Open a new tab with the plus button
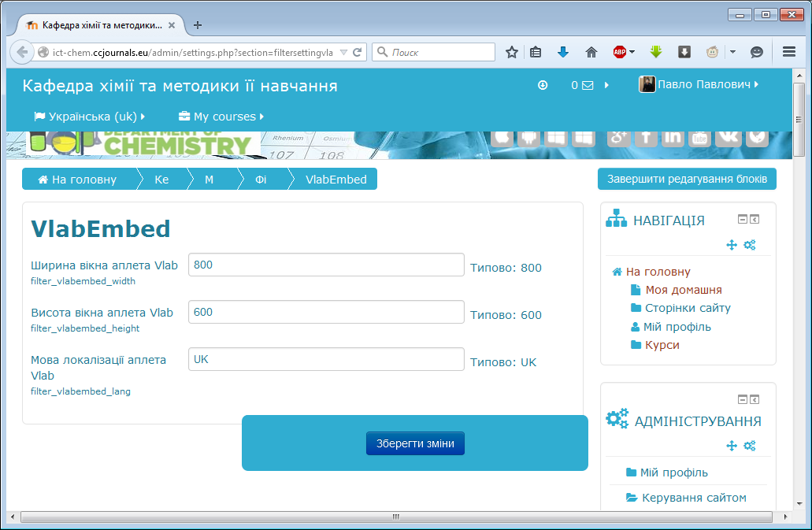Screen dimensions: 812x530 click(x=198, y=25)
